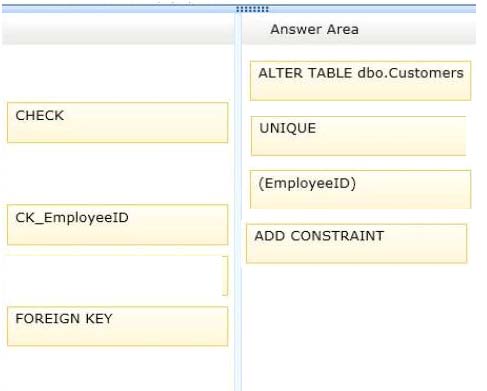The width and height of the screenshot is (487, 391).
Task: Click the "Answer Area" title text
Action: coord(314,29)
